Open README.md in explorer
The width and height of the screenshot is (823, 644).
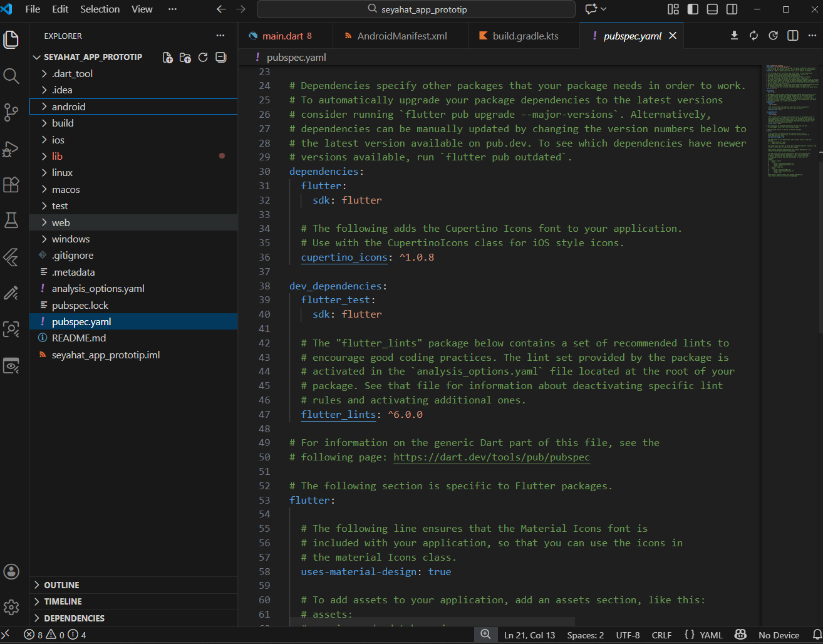[133, 338]
